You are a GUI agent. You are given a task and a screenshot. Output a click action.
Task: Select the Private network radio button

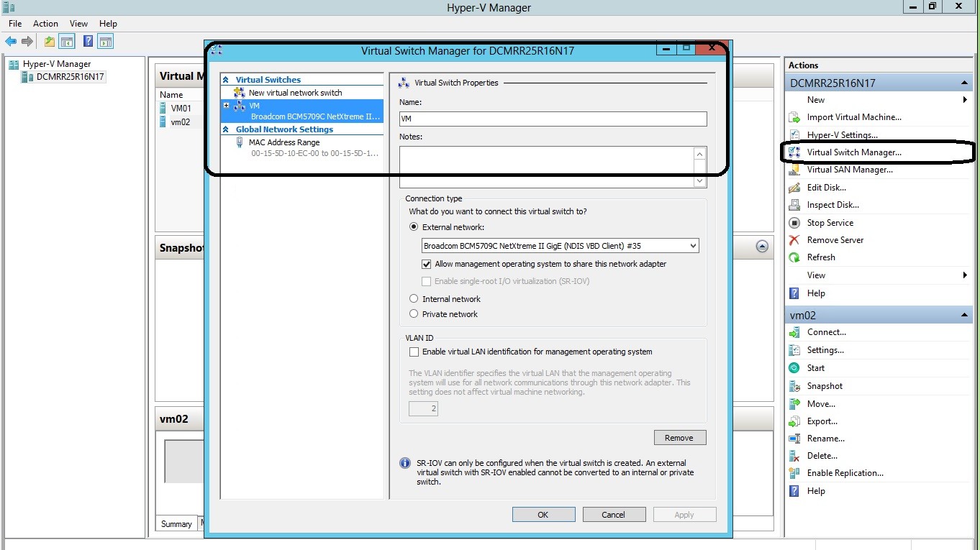click(x=414, y=313)
